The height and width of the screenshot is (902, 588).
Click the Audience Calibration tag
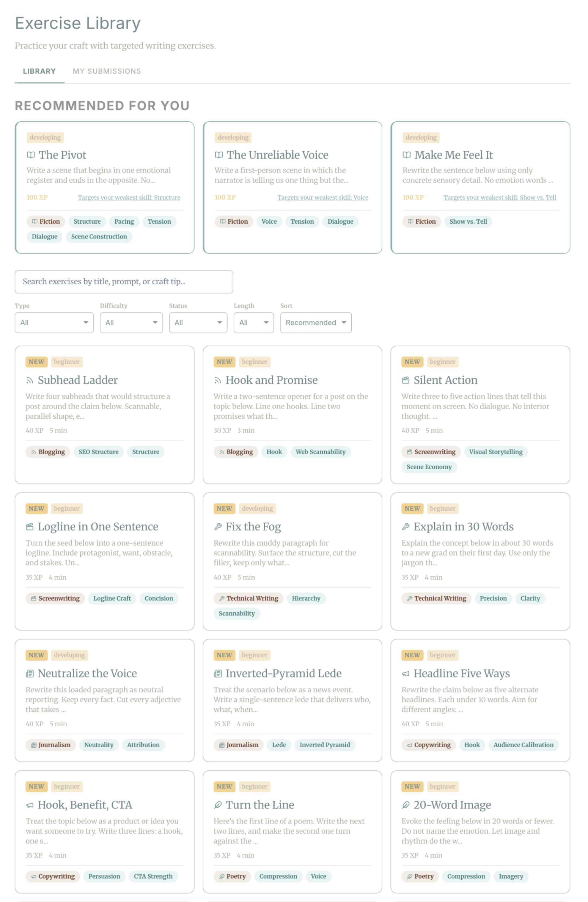[x=523, y=745]
